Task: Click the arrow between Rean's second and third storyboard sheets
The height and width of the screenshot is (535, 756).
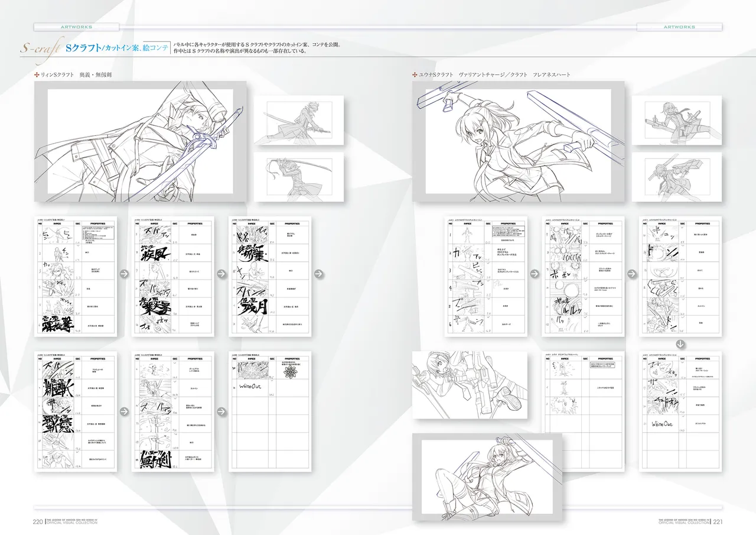Action: 220,274
